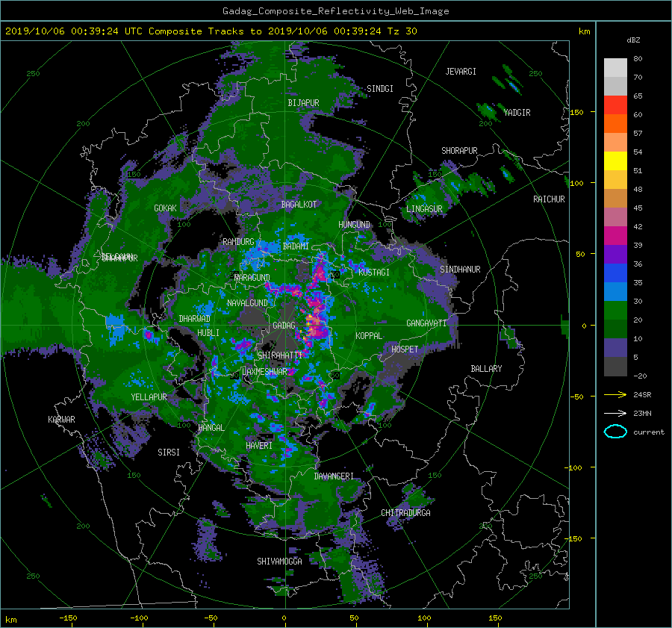
Task: Click the UTC timestamp header text
Action: click(211, 31)
